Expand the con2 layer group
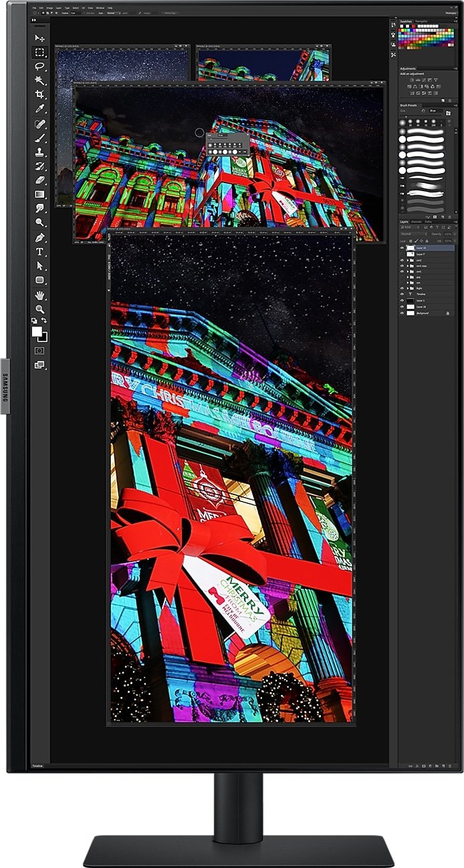This screenshot has width=464, height=868. (x=408, y=261)
